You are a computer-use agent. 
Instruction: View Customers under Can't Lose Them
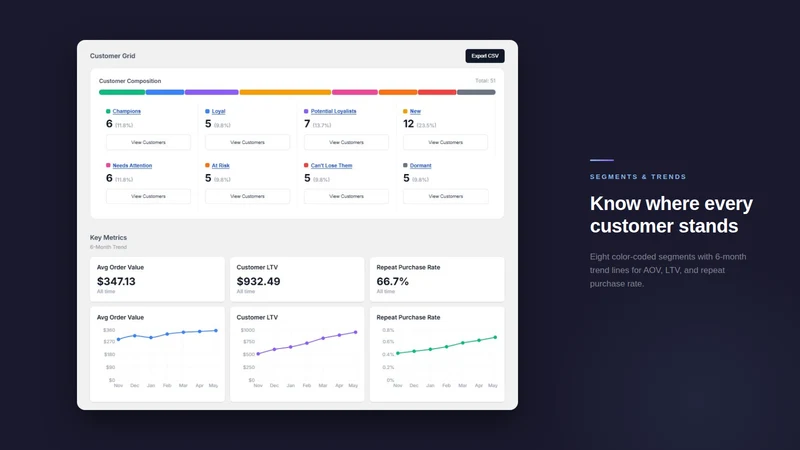pyautogui.click(x=346, y=196)
